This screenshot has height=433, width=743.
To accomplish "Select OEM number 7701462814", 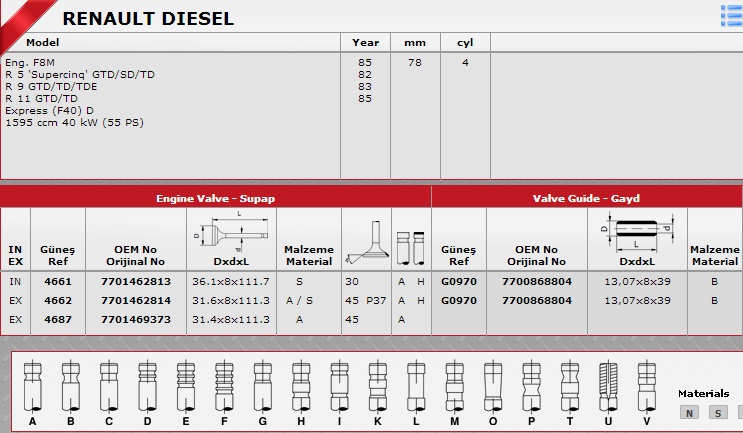I will [x=136, y=300].
